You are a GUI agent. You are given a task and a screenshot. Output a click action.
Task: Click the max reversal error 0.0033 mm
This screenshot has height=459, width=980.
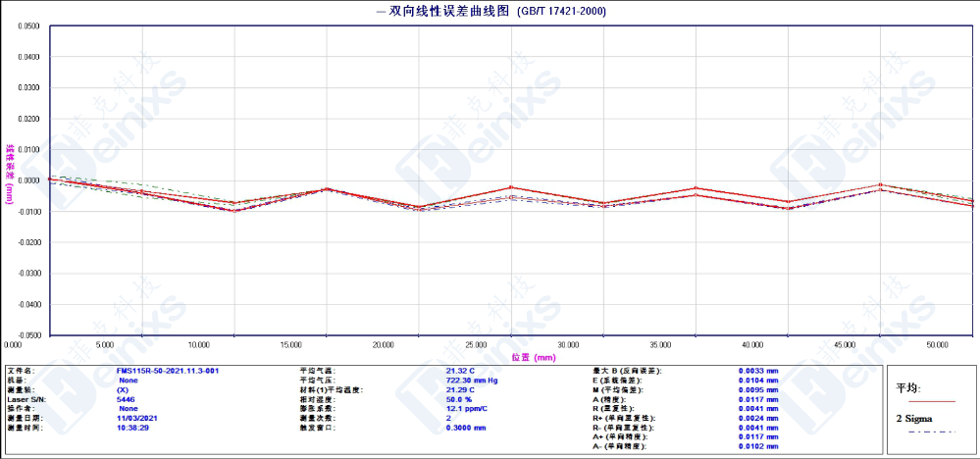pos(758,371)
